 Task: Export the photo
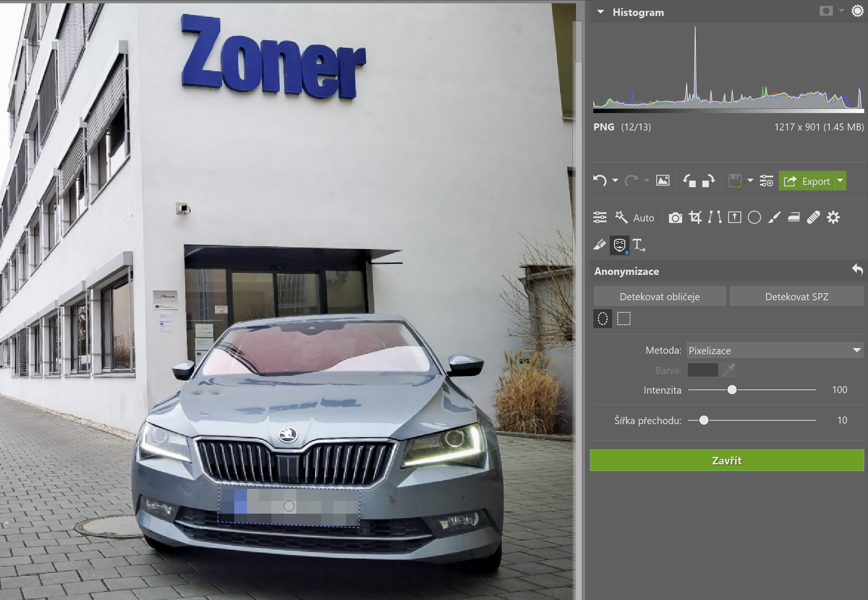(x=807, y=181)
